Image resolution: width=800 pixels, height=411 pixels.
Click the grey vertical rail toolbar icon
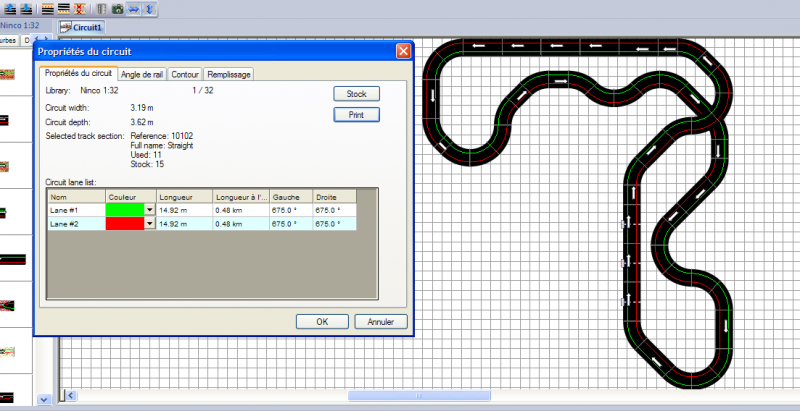[x=102, y=7]
